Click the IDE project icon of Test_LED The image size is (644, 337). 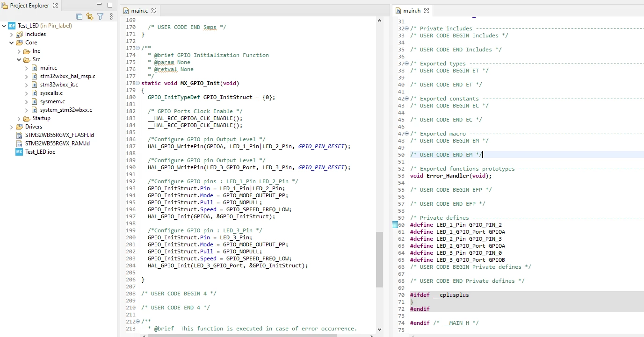click(x=12, y=26)
